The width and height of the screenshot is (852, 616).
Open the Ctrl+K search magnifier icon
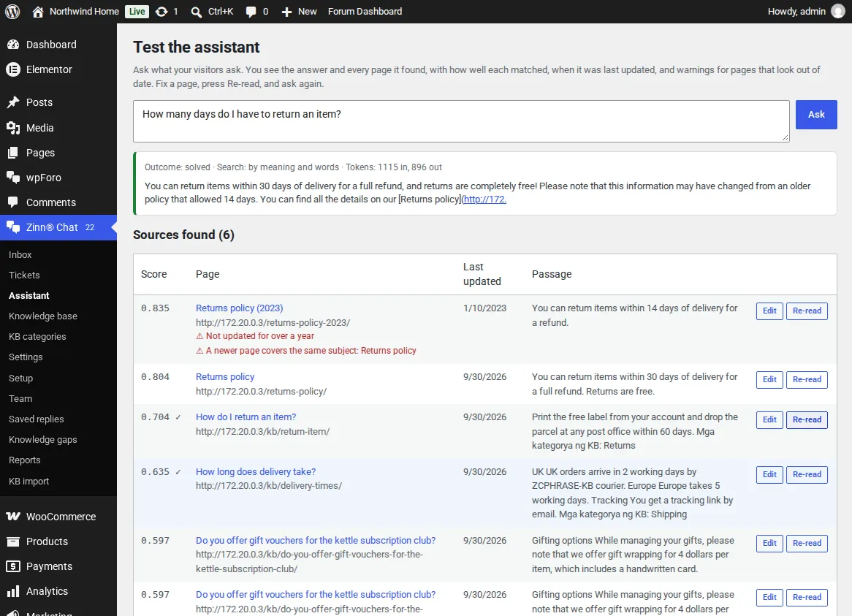(x=196, y=12)
